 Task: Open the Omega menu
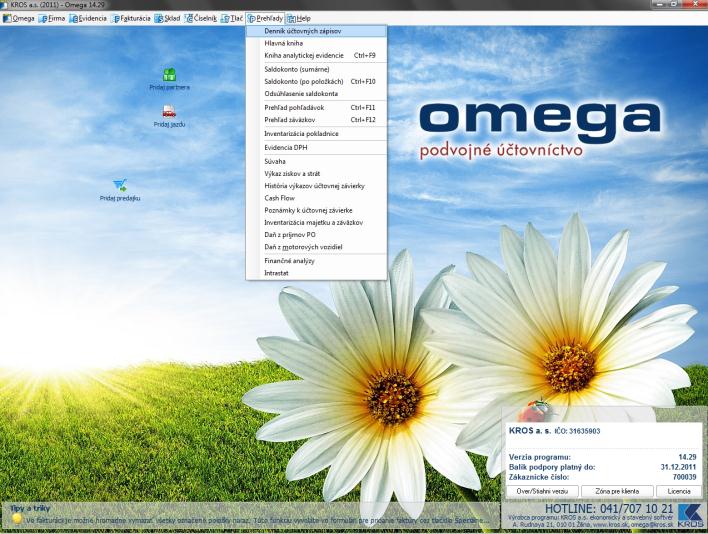point(19,19)
